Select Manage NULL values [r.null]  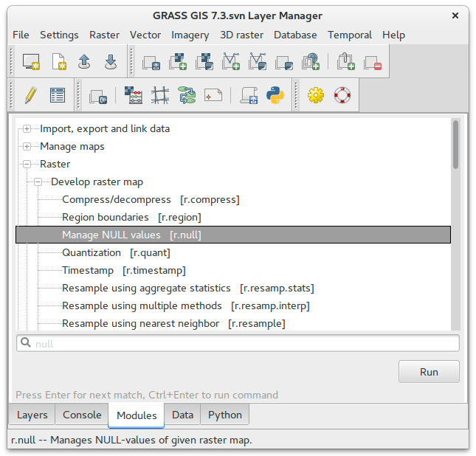tap(233, 235)
